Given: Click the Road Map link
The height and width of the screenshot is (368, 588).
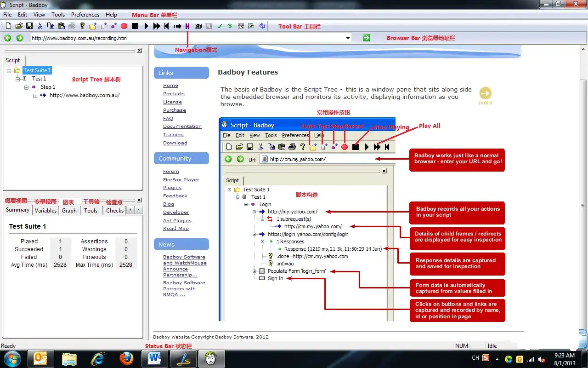Looking at the screenshot, I should click(176, 229).
